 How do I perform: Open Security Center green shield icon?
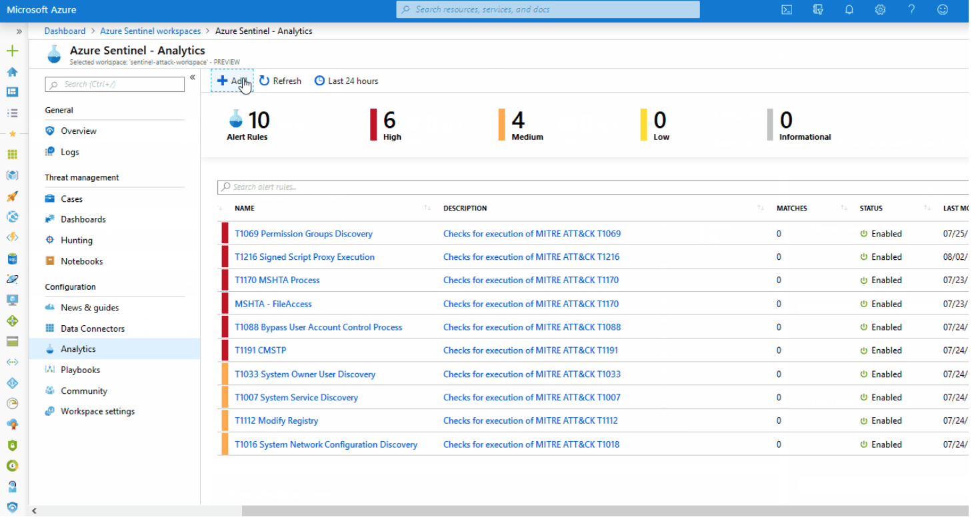pyautogui.click(x=12, y=445)
